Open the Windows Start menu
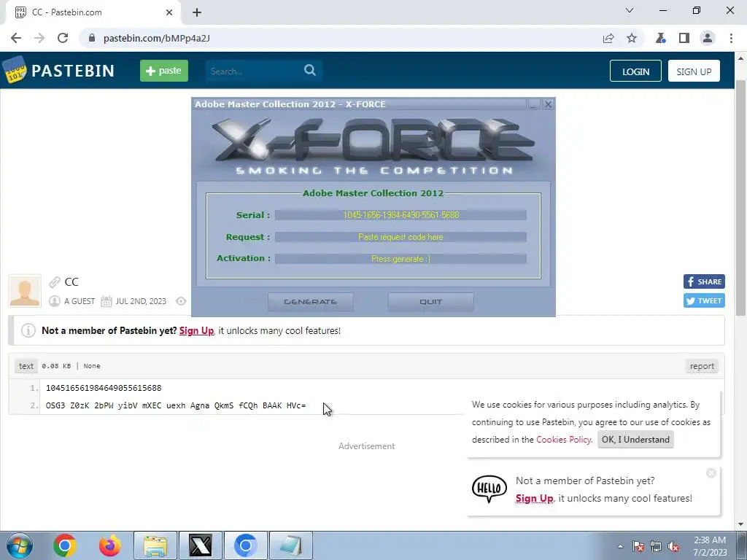The image size is (747, 560). click(x=20, y=545)
